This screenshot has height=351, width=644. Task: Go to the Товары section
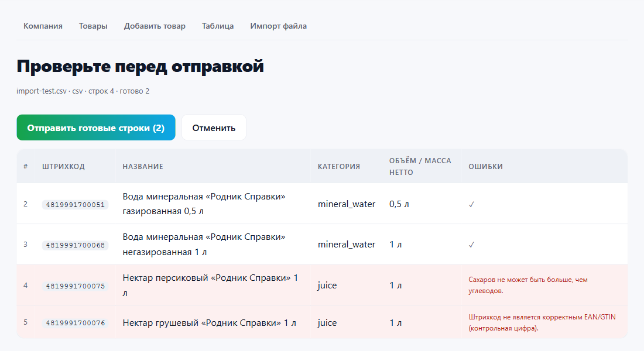pos(93,26)
